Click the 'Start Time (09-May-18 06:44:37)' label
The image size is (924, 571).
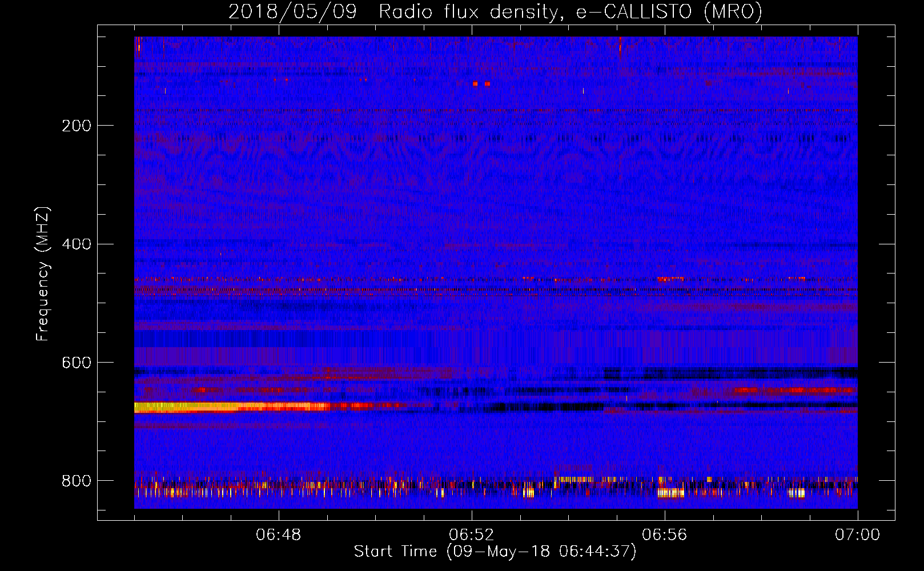[x=495, y=552]
